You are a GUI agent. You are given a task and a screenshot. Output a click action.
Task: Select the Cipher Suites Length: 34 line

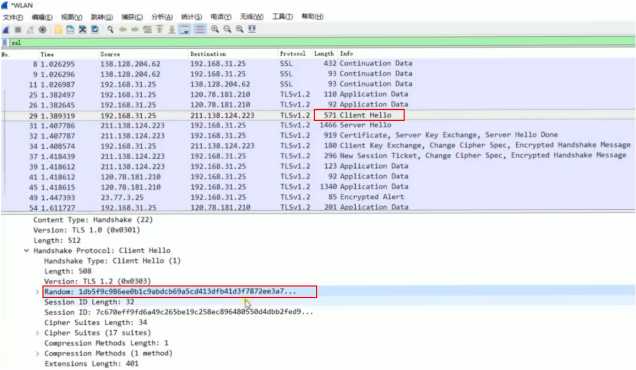click(x=96, y=323)
